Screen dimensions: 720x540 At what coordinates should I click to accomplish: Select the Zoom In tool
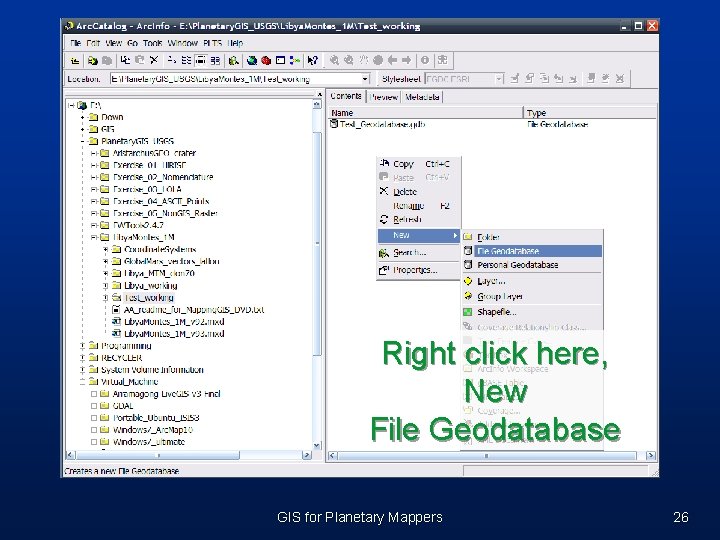pos(334,60)
